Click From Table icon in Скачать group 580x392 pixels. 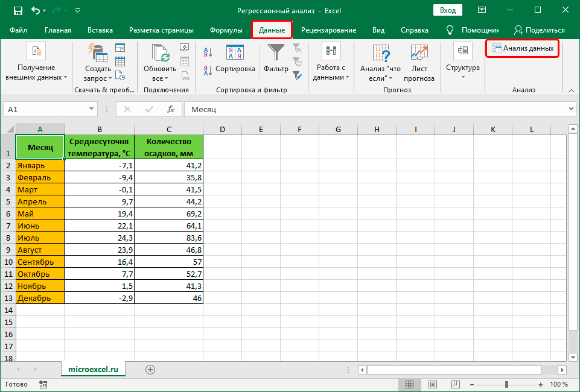[x=120, y=62]
